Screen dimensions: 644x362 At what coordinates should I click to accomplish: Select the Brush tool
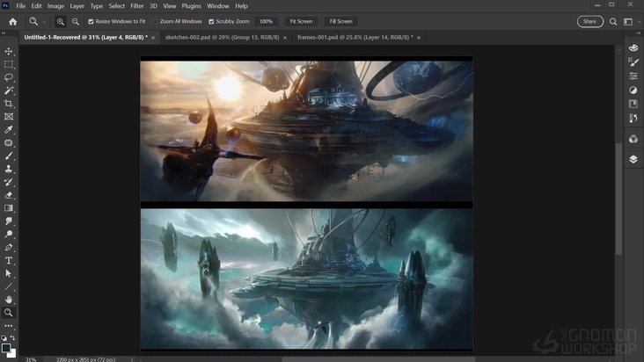9,156
